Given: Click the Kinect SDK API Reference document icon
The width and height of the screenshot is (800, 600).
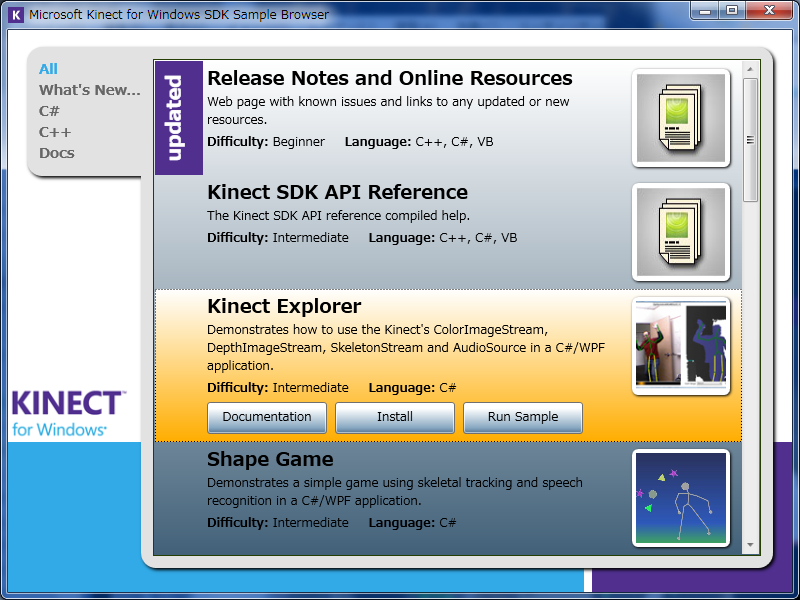Looking at the screenshot, I should point(681,232).
